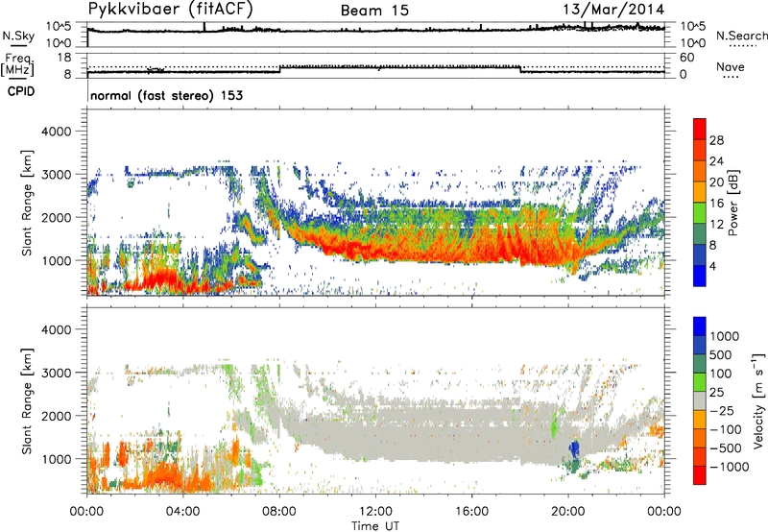Click the date '13/Mar/2014'
Screen dimensions: 768x532
click(613, 10)
